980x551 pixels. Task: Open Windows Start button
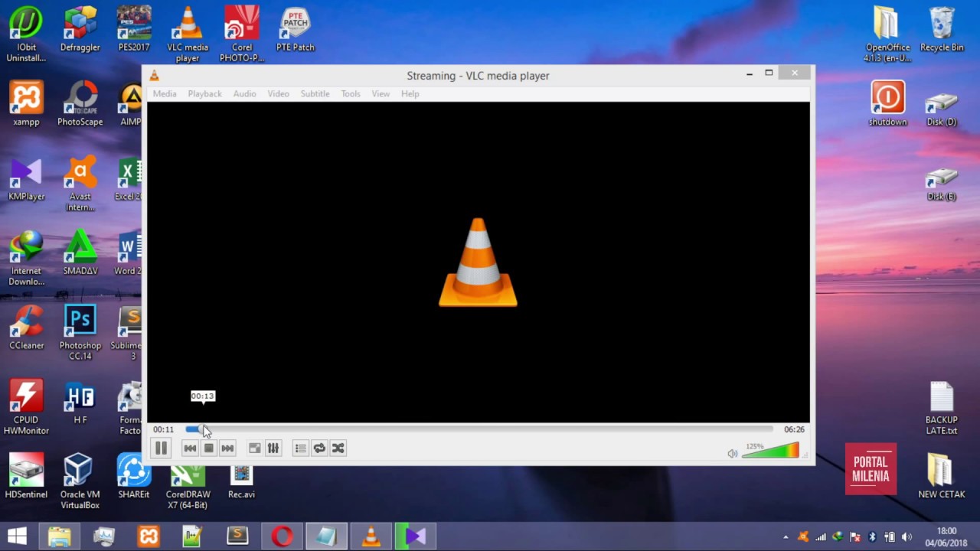click(x=17, y=536)
